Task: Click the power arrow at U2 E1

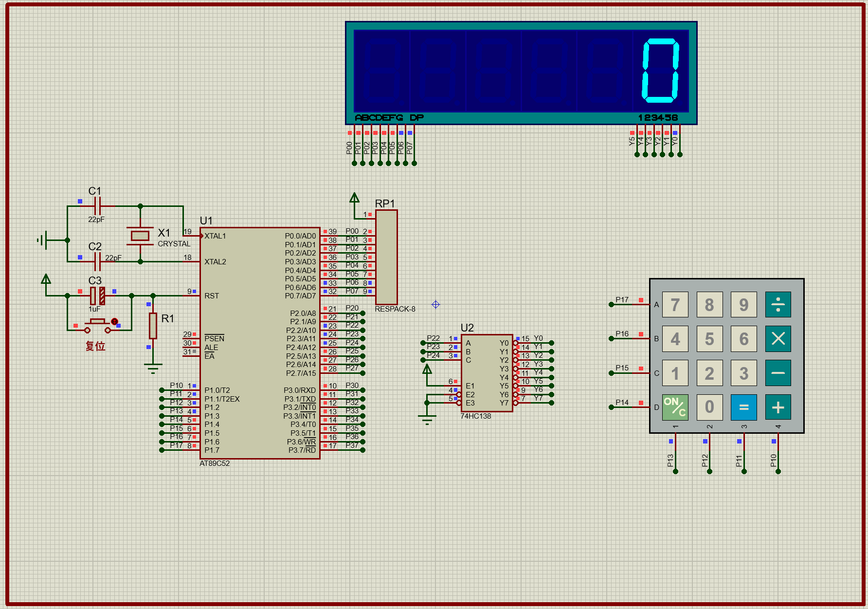Action: [427, 369]
